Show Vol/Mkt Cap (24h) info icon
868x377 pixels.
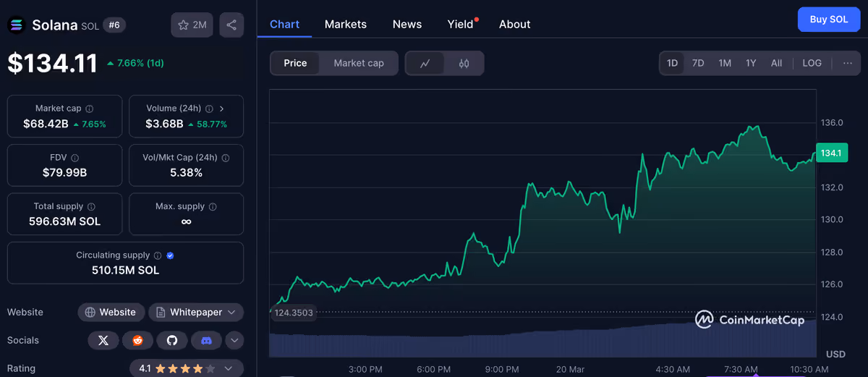226,158
